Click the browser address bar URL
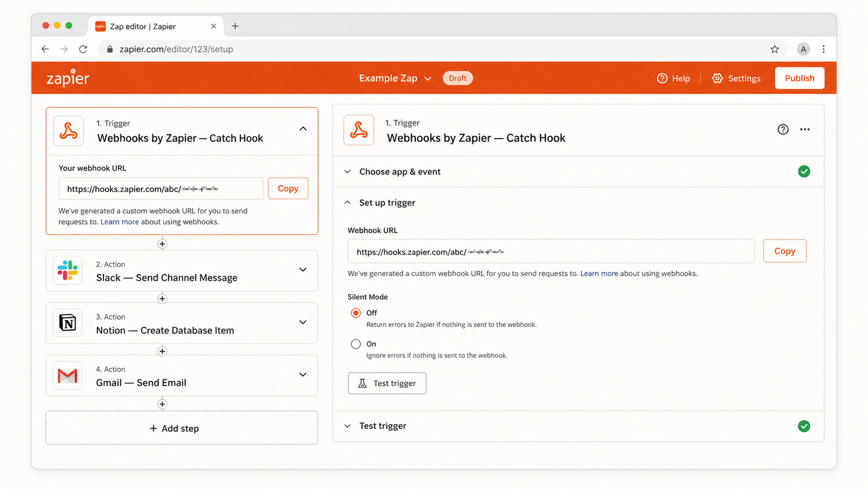This screenshot has width=868, height=489. tap(176, 49)
